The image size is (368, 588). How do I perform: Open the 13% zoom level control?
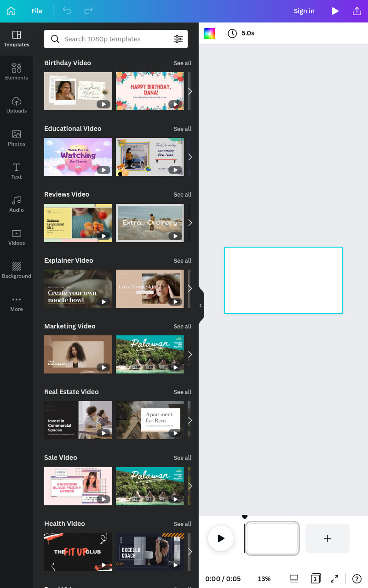coord(264,579)
